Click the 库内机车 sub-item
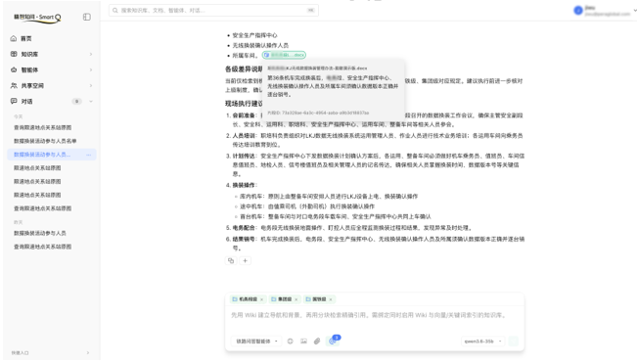637x364 pixels. (329, 197)
